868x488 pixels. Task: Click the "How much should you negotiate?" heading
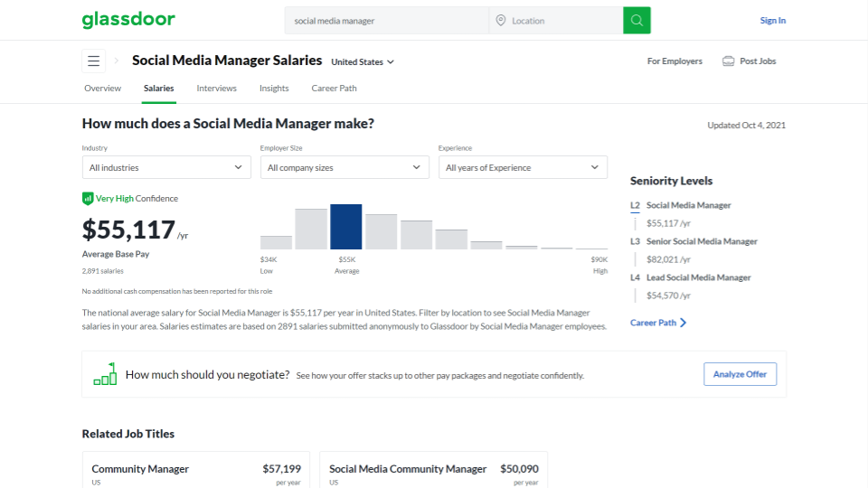[x=208, y=374]
